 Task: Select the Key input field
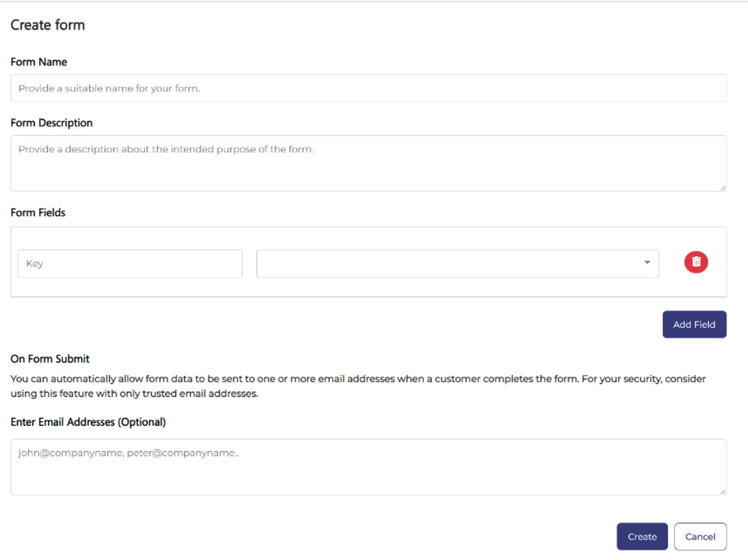point(130,264)
